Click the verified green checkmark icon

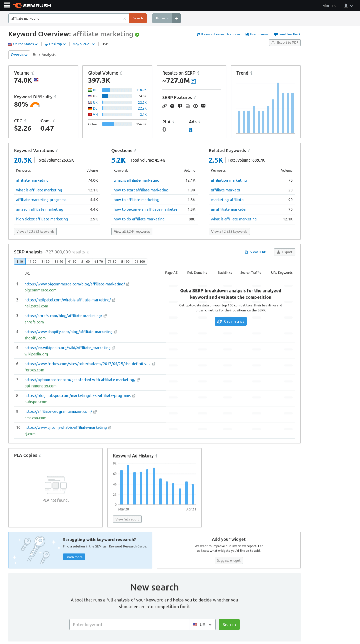[137, 35]
